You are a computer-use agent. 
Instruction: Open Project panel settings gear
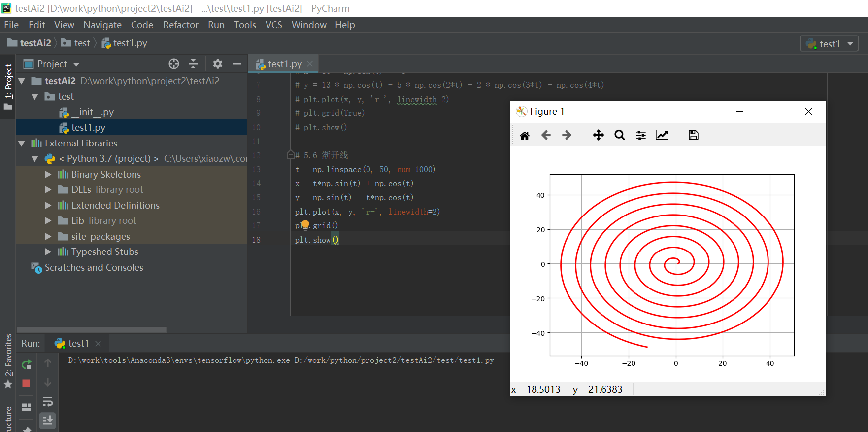(x=218, y=64)
